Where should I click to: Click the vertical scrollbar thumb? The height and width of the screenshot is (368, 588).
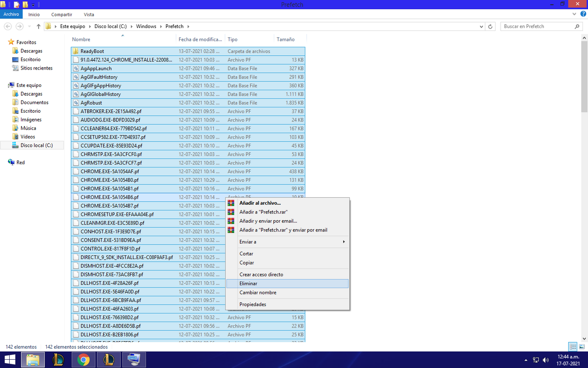(584, 76)
